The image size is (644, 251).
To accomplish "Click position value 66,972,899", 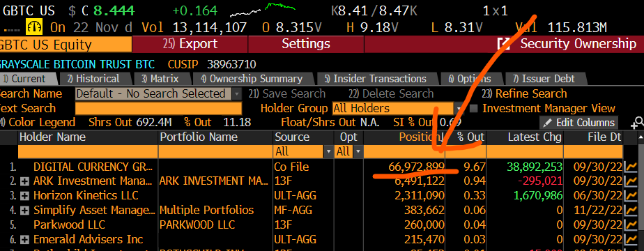I will tap(416, 167).
